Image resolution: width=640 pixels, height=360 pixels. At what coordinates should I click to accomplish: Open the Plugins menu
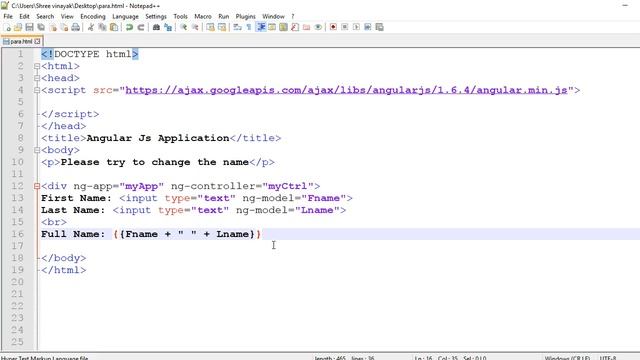pyautogui.click(x=245, y=16)
